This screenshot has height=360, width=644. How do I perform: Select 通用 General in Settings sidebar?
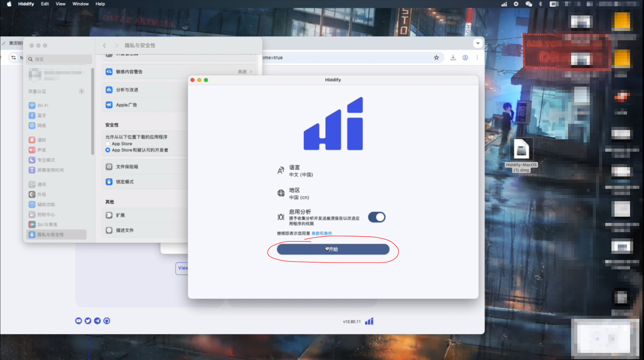click(56, 184)
